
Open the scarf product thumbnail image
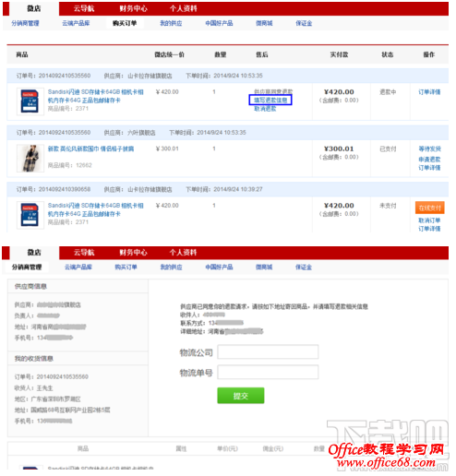click(30, 158)
